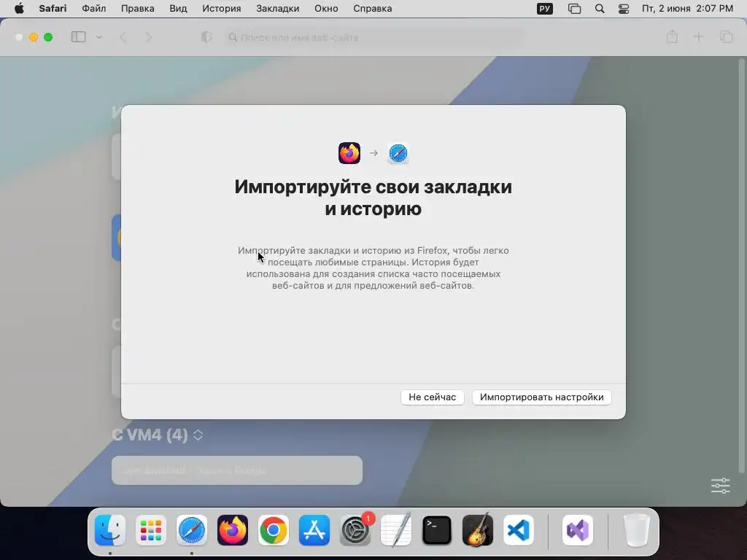Switch the РУ keyboard input source
This screenshot has height=560, width=747.
[x=544, y=9]
